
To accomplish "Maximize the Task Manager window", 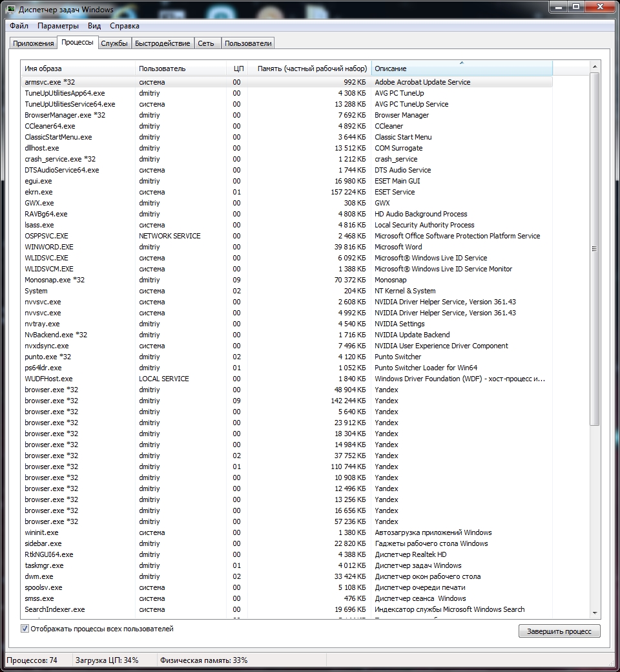I will coord(575,6).
